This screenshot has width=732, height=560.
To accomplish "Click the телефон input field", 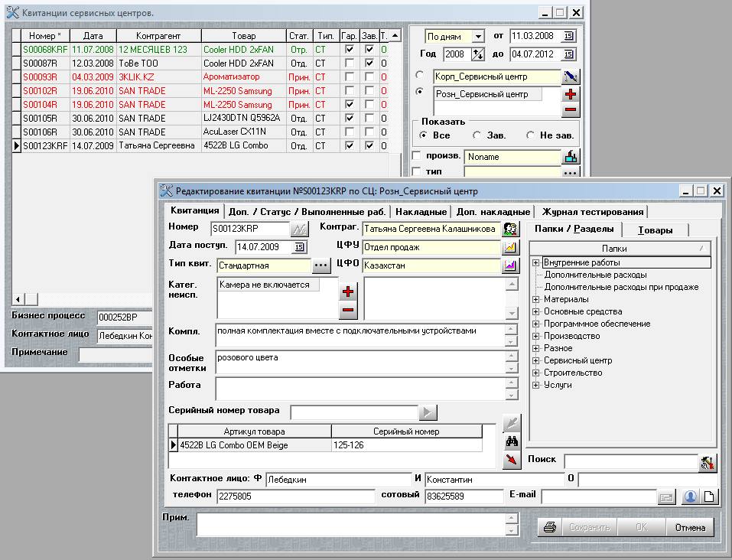I will click(x=296, y=497).
